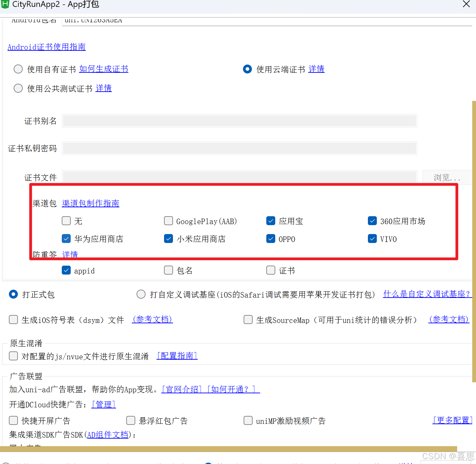Select the 使用公共测试证书 radio button

tap(18, 88)
